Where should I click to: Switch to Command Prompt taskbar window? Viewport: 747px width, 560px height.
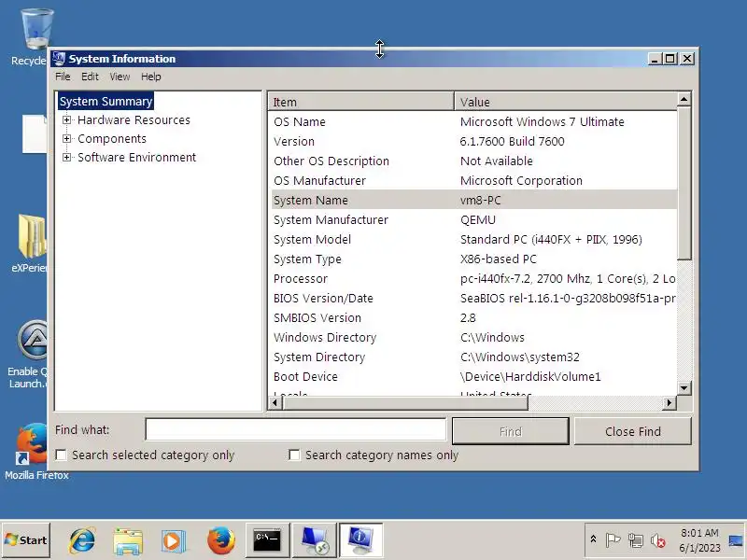[x=267, y=540]
